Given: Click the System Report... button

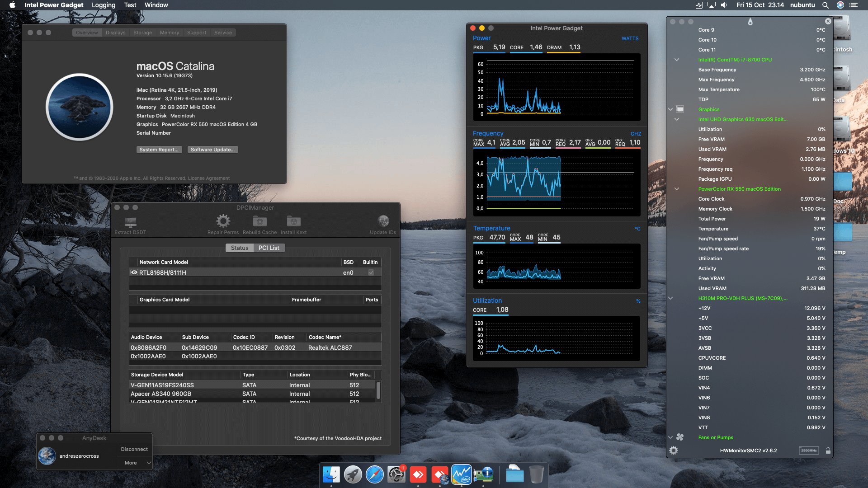Looking at the screenshot, I should (159, 150).
